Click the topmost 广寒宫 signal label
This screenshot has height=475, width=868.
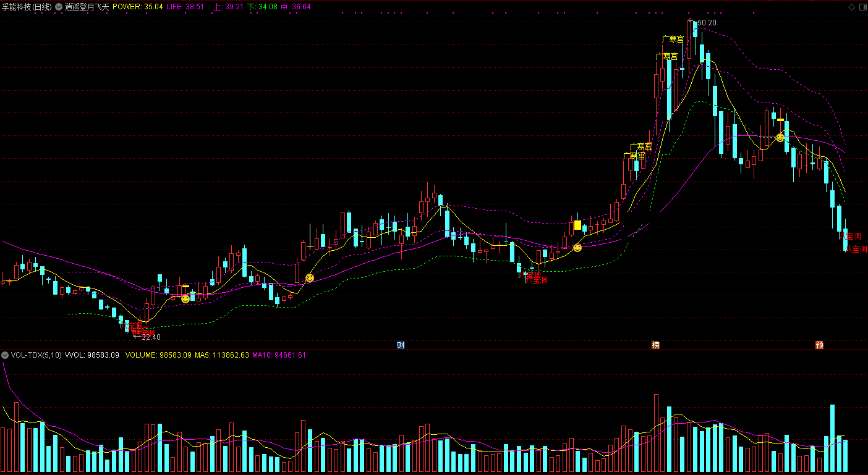[x=673, y=38]
